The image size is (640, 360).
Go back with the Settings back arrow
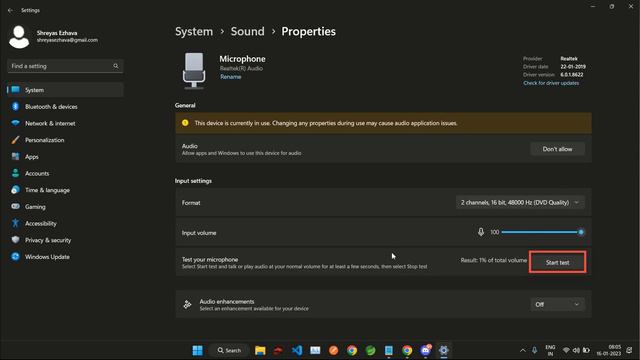tap(10, 10)
